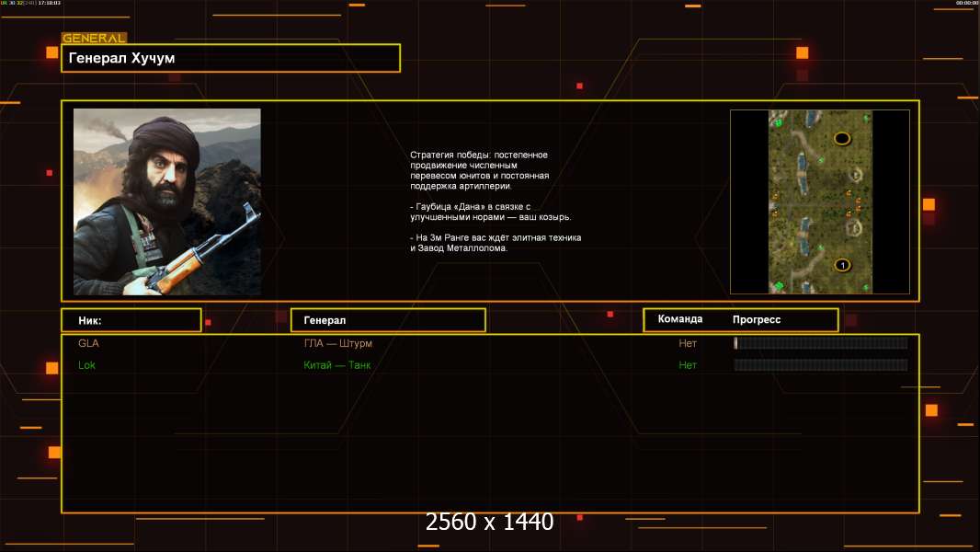Click the Гаубица «Дана» tip line
Image resolution: width=980 pixels, height=552 pixels.
(491, 212)
